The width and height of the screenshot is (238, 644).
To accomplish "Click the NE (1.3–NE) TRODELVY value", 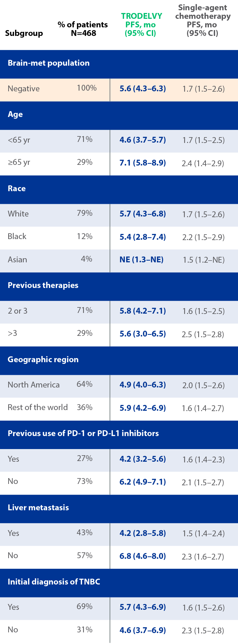I will click(142, 260).
